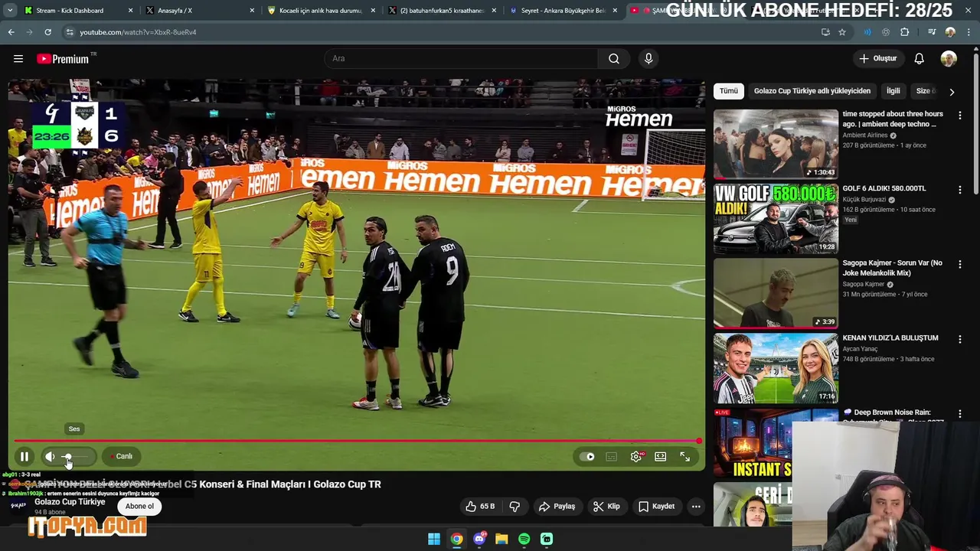Select the İlgili filter chip
The height and width of the screenshot is (551, 980).
pos(893,91)
